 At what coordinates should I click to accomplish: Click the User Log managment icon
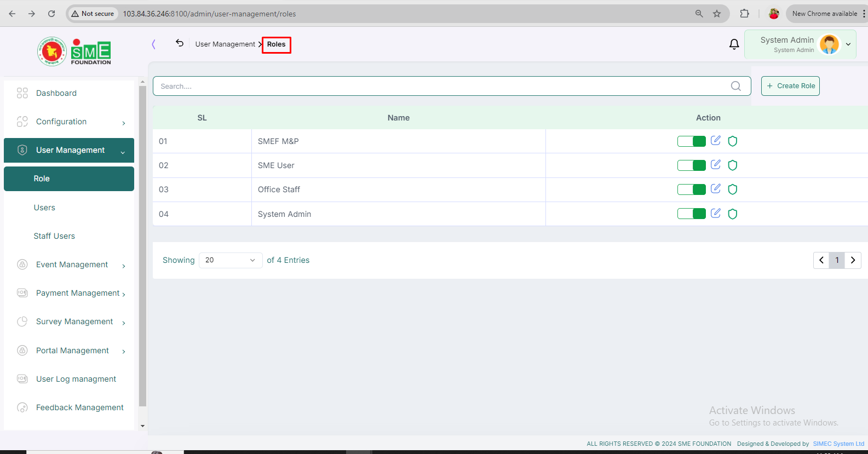point(22,379)
